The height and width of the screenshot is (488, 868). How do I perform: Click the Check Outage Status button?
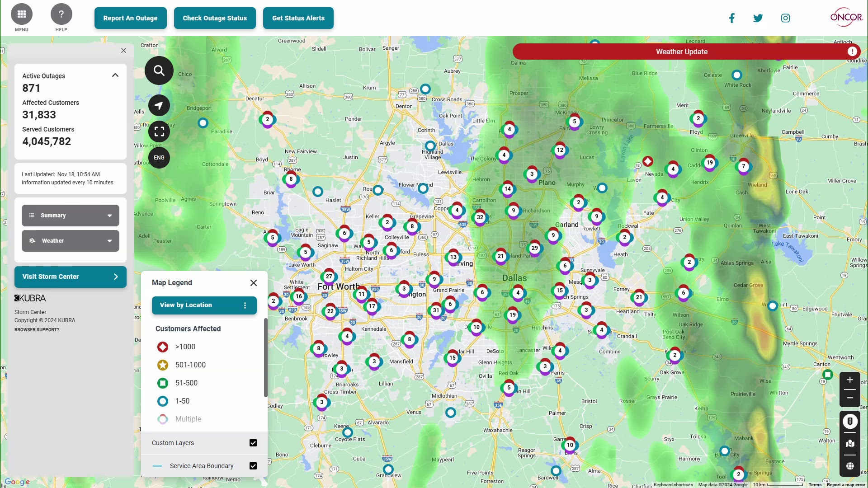pos(215,18)
